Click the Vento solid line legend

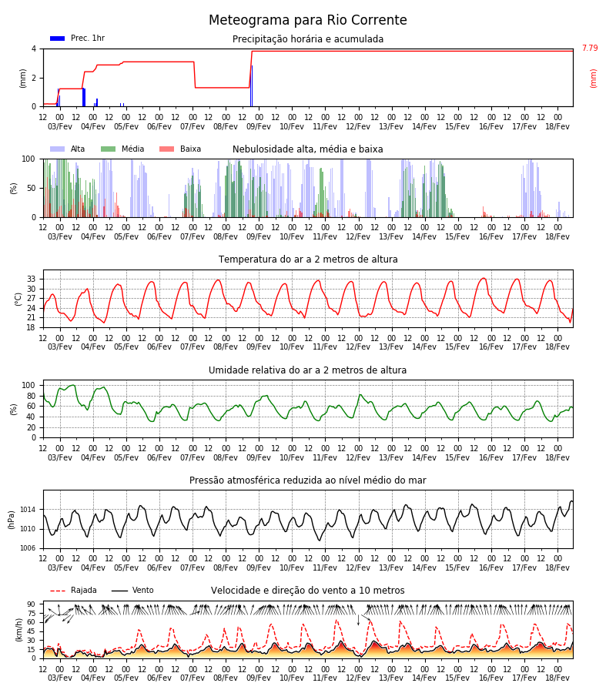(x=119, y=591)
